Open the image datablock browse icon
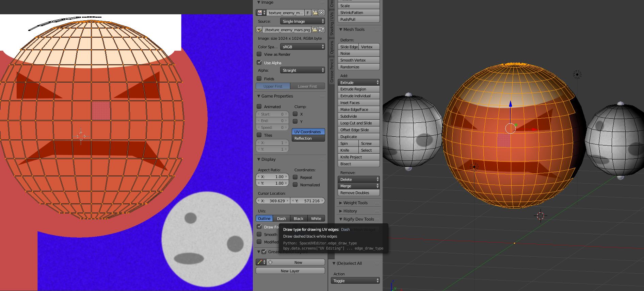644x291 pixels. [261, 13]
